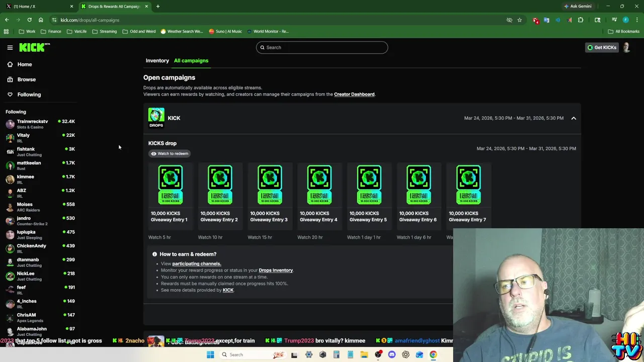644x362 pixels.
Task: Open the KICK details link
Action: (x=228, y=290)
